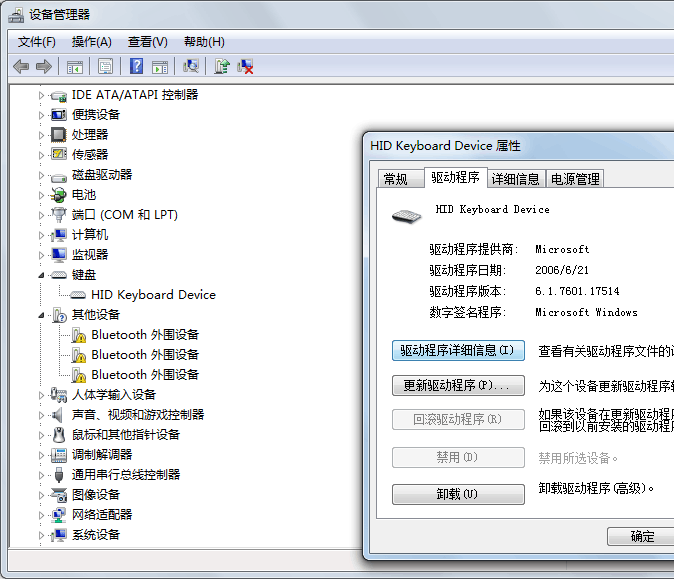Toggle the console tree pane icon
Viewport: 674px width, 579px height.
point(74,67)
